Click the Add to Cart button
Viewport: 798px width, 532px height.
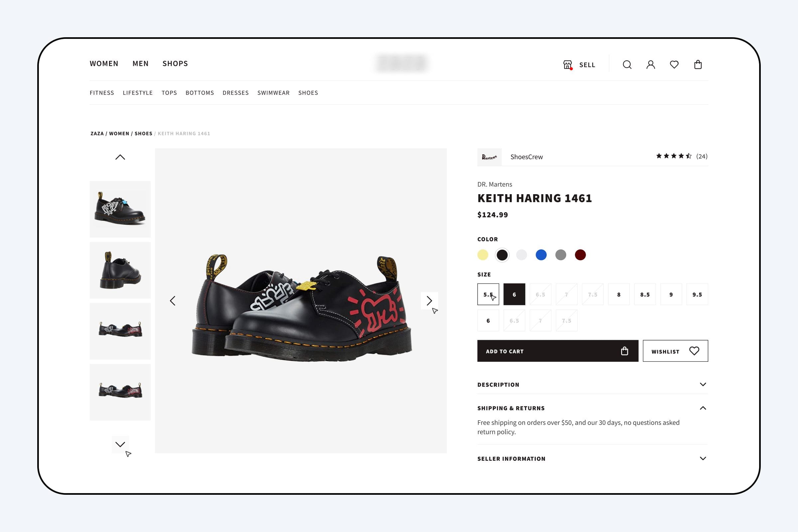tap(558, 351)
